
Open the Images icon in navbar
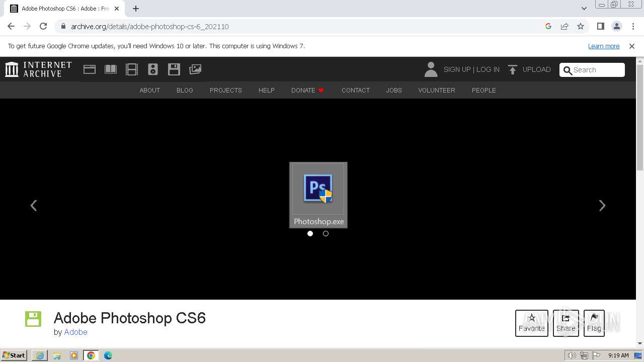(x=195, y=69)
